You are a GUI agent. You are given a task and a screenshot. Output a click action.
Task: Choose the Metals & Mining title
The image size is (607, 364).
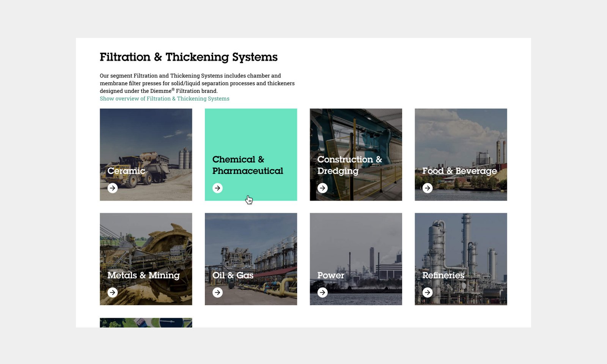[x=143, y=275]
